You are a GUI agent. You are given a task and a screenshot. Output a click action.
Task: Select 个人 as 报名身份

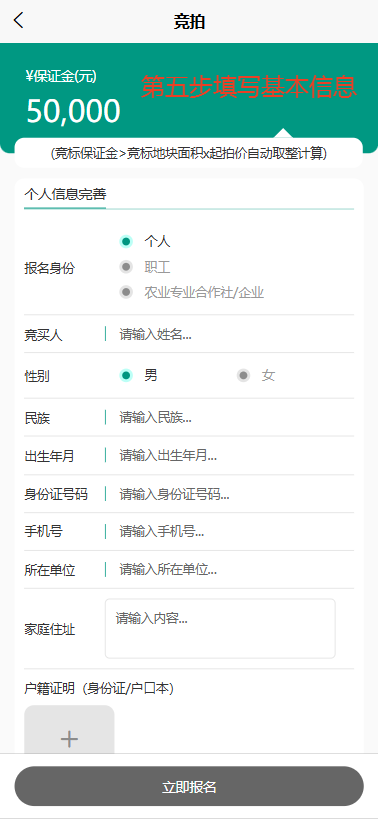(145, 241)
